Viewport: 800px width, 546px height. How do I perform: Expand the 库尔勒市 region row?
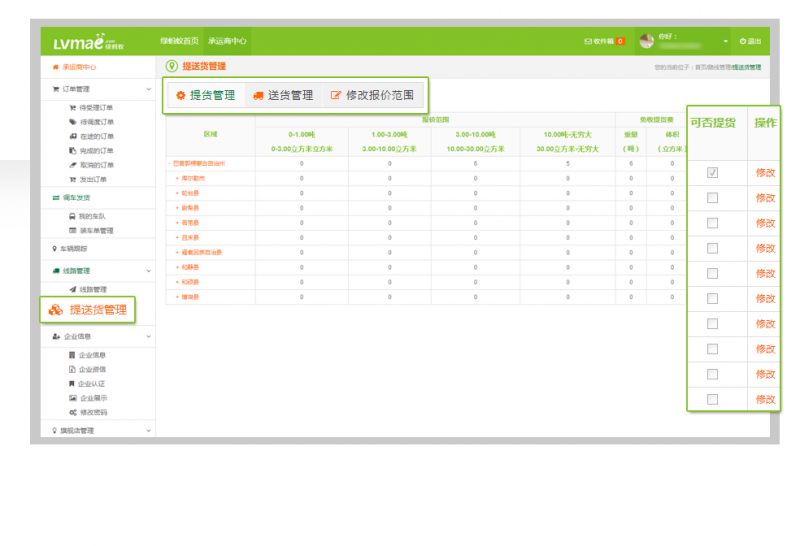point(178,179)
